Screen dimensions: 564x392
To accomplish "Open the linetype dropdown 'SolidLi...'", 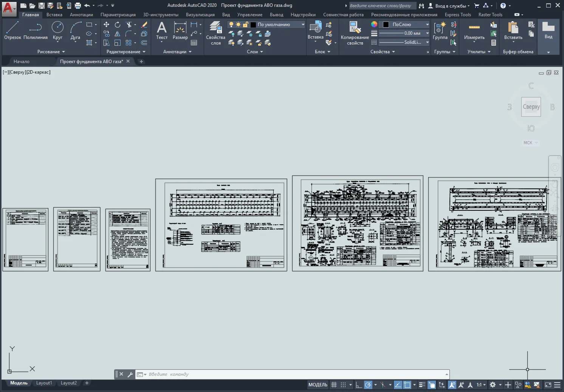I will [x=404, y=42].
